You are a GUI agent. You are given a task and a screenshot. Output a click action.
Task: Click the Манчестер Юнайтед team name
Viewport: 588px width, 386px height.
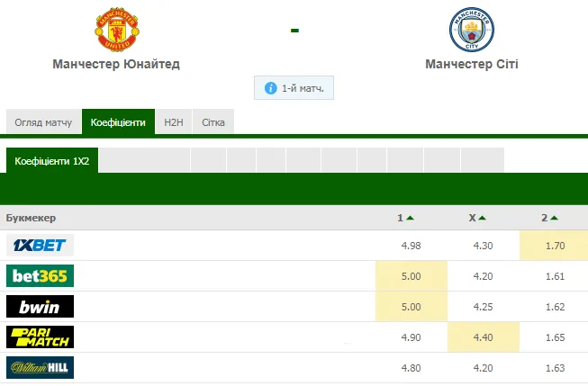click(x=116, y=65)
